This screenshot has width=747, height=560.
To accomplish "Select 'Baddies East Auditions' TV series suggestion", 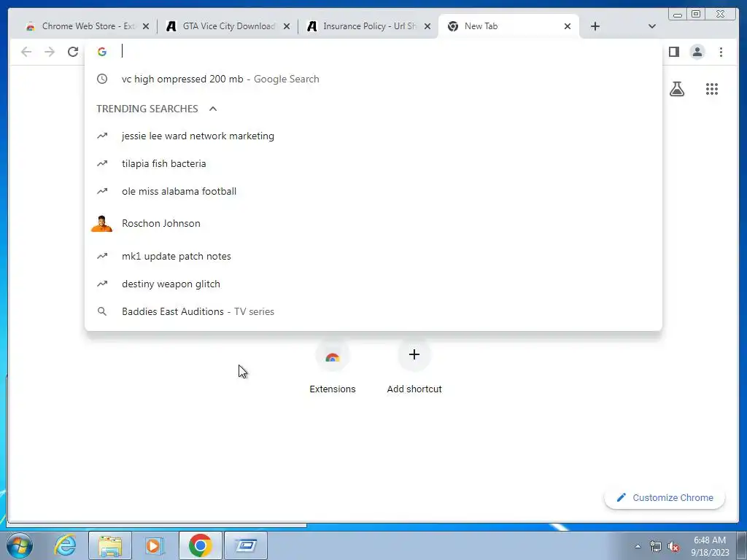I will pyautogui.click(x=373, y=311).
